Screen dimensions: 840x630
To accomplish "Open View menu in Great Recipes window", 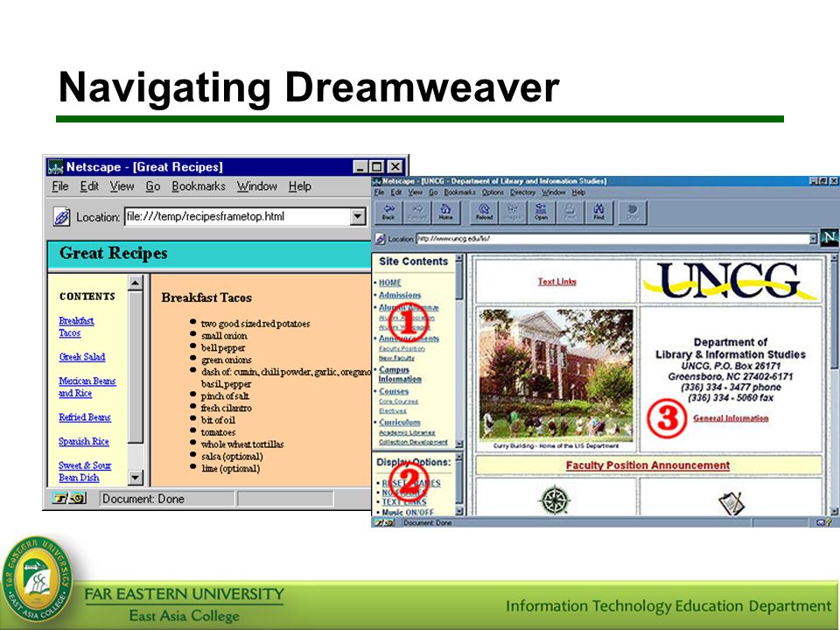I will pos(122,185).
